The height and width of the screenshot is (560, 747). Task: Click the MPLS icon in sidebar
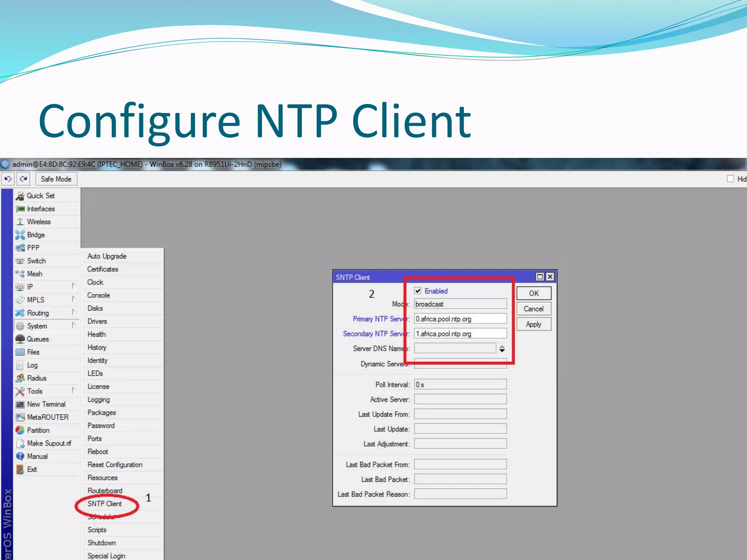point(20,300)
